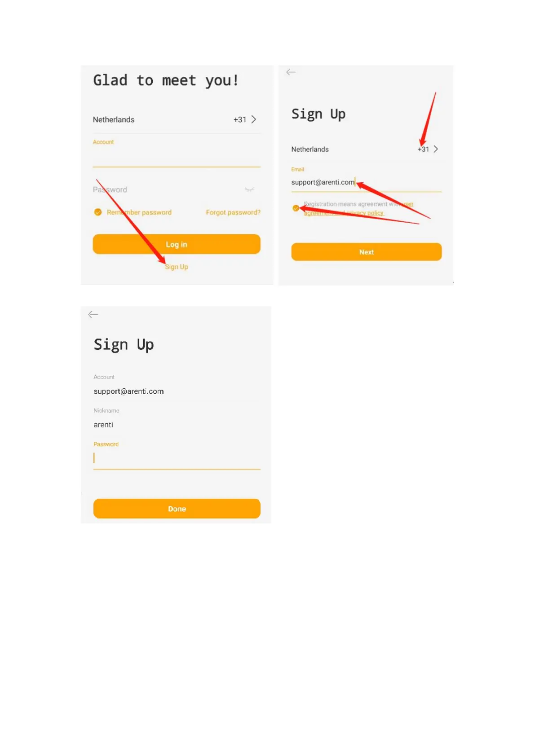Toggle the Remember password checkbox

97,212
